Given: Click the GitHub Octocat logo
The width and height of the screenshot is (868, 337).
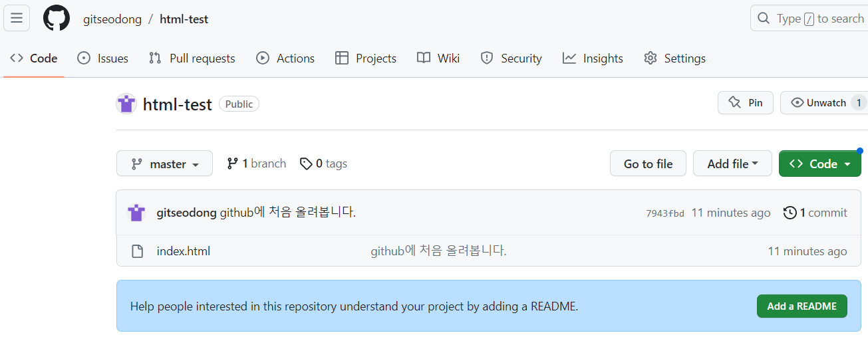Looking at the screenshot, I should coord(57,18).
